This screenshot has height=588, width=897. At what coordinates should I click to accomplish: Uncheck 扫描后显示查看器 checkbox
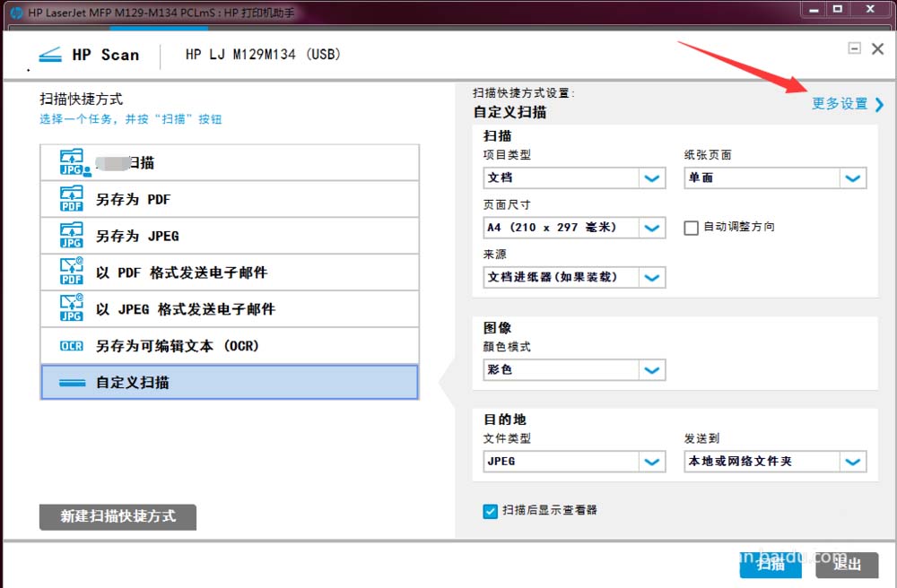pyautogui.click(x=491, y=511)
